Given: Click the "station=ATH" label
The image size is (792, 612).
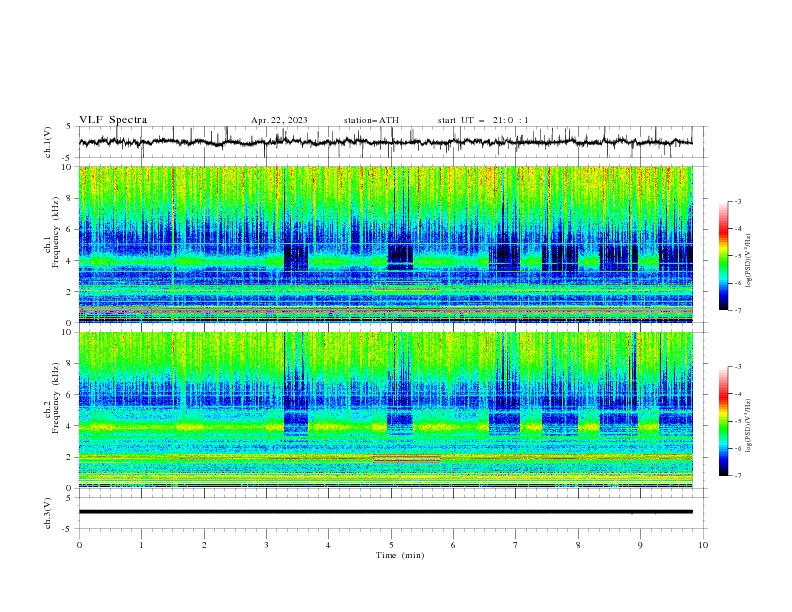Looking at the screenshot, I should [x=371, y=120].
